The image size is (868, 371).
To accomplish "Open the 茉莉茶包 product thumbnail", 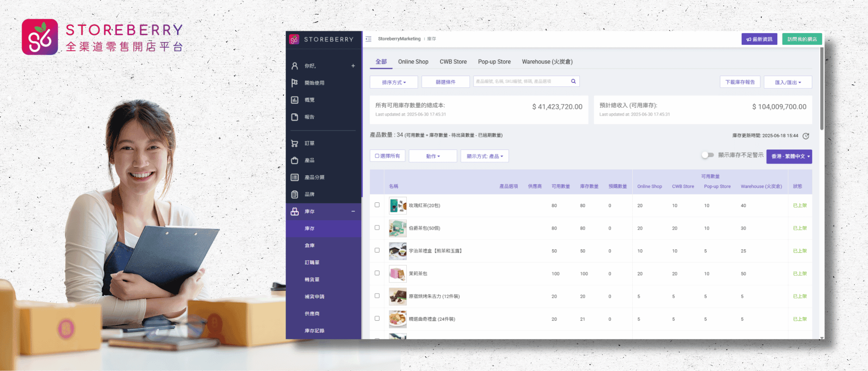I will tap(398, 274).
